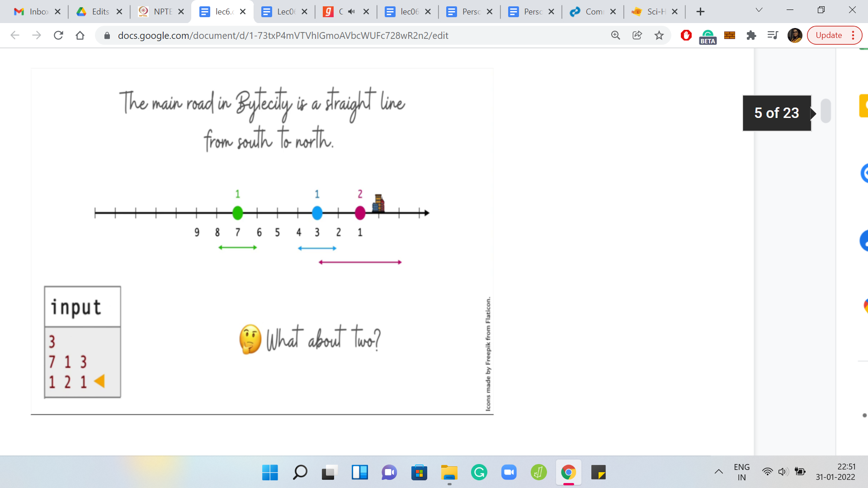Open the Chrome Update menu dots

pyautogui.click(x=853, y=35)
